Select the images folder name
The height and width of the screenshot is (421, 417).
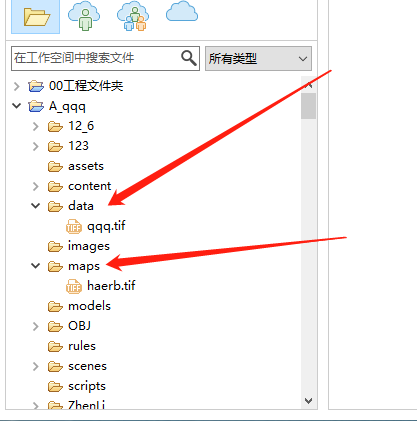(x=89, y=247)
